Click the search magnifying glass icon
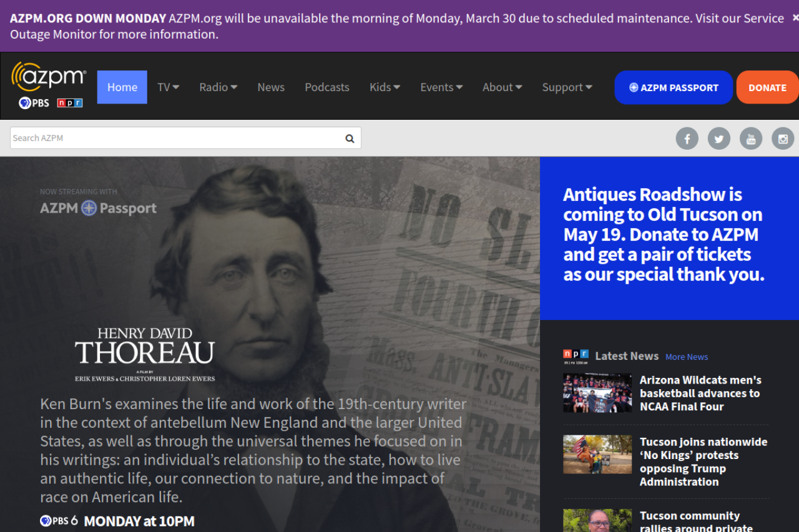The image size is (799, 532). [x=350, y=138]
